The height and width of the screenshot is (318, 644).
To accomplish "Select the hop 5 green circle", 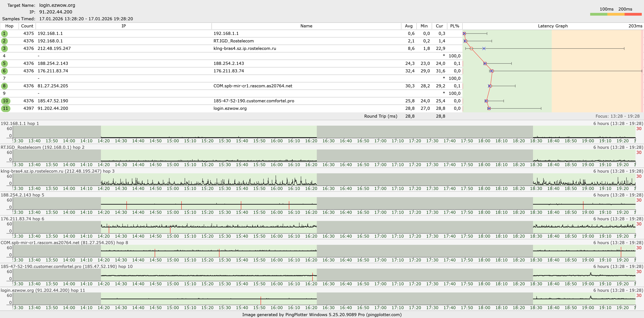I will pyautogui.click(x=4, y=63).
